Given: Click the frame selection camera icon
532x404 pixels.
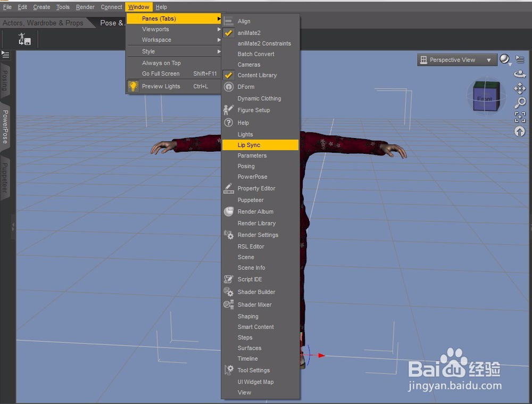Looking at the screenshot, I should (x=520, y=117).
